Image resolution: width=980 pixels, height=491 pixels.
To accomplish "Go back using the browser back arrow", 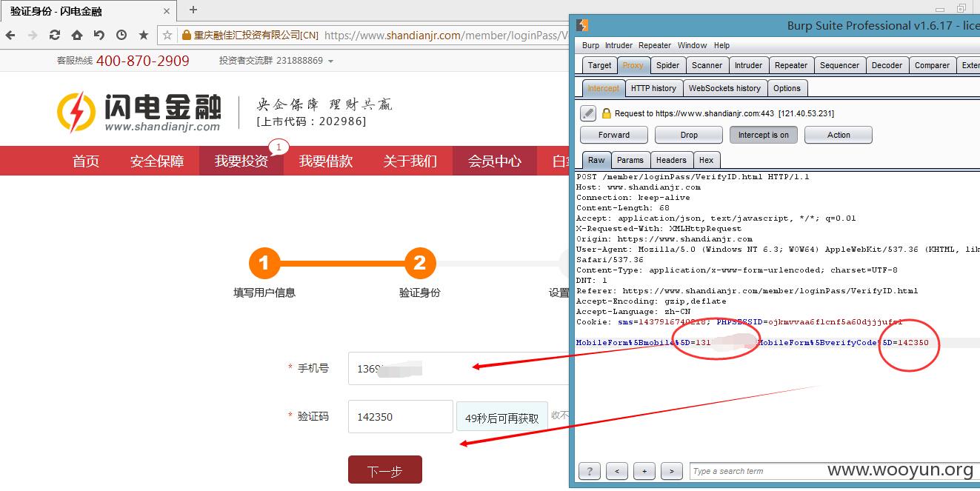I will tap(10, 35).
